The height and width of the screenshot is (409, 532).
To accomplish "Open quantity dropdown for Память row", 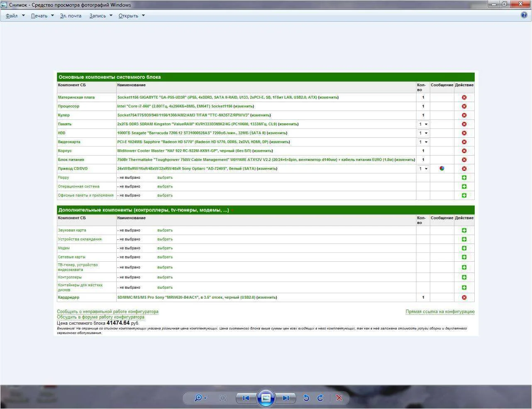I will pyautogui.click(x=423, y=124).
